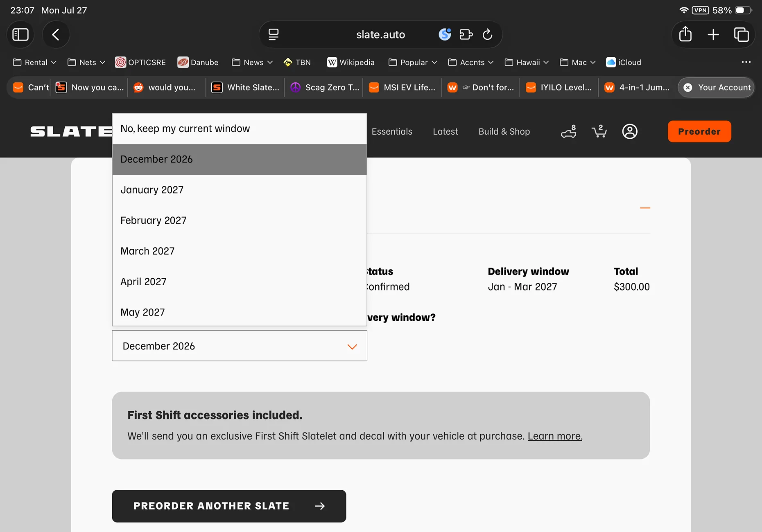Open the TBN bookmark
762x532 pixels.
click(297, 62)
